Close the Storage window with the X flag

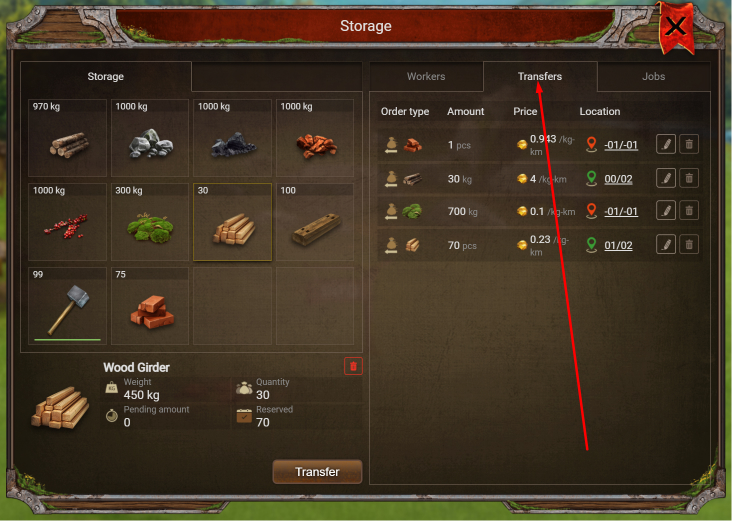click(676, 27)
